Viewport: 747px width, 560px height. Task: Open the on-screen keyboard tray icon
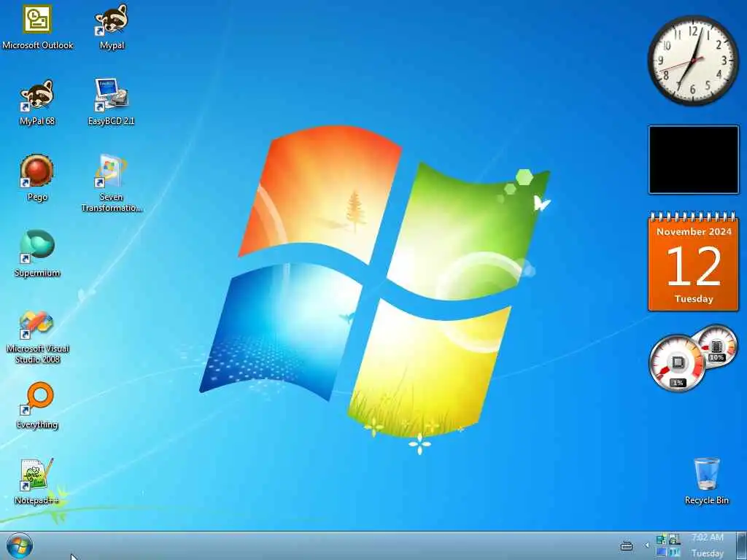coord(627,545)
